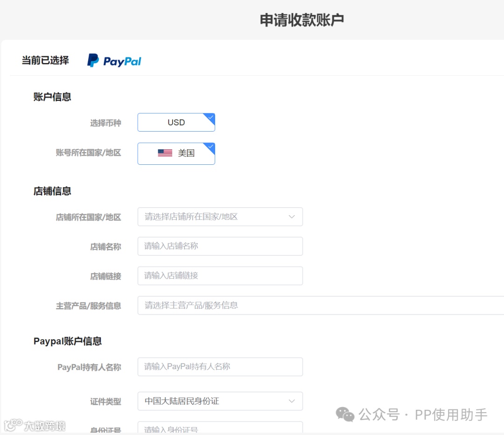Click the 当前已选择 label

tap(45, 60)
